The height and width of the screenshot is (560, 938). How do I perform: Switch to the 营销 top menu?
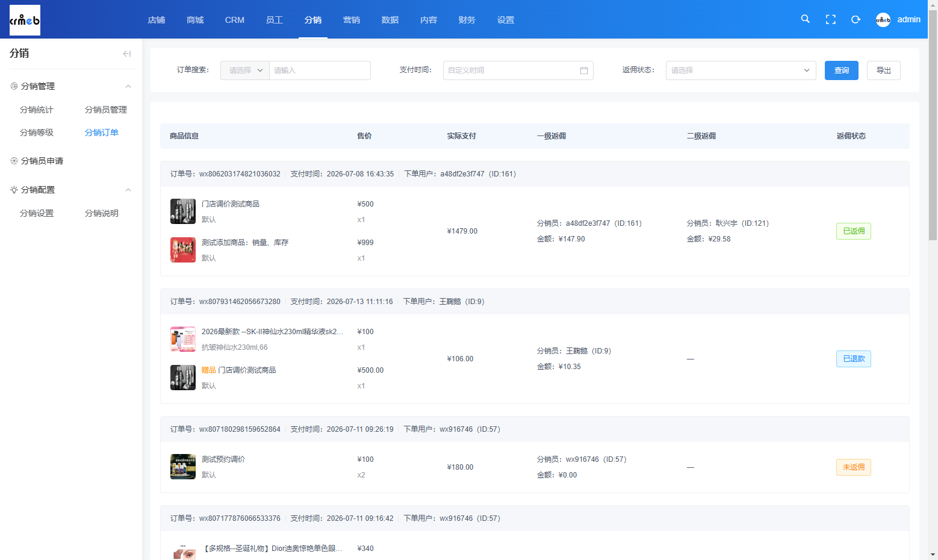point(352,20)
